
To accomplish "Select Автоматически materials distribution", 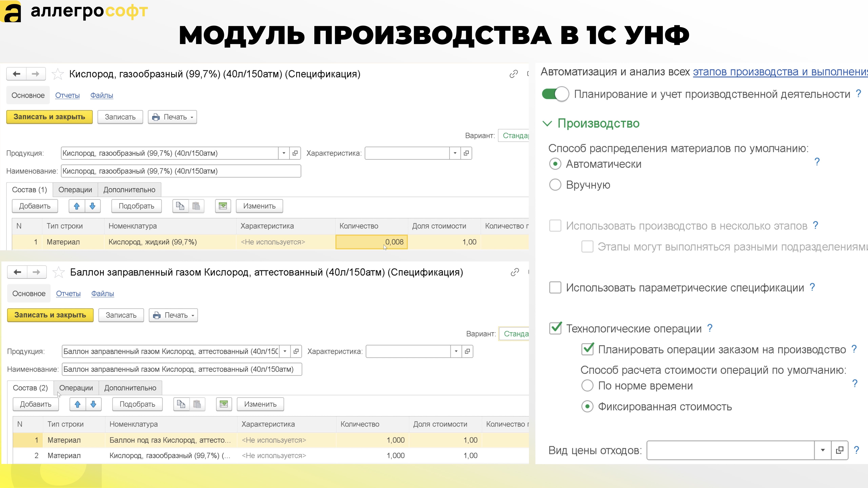I will 555,164.
